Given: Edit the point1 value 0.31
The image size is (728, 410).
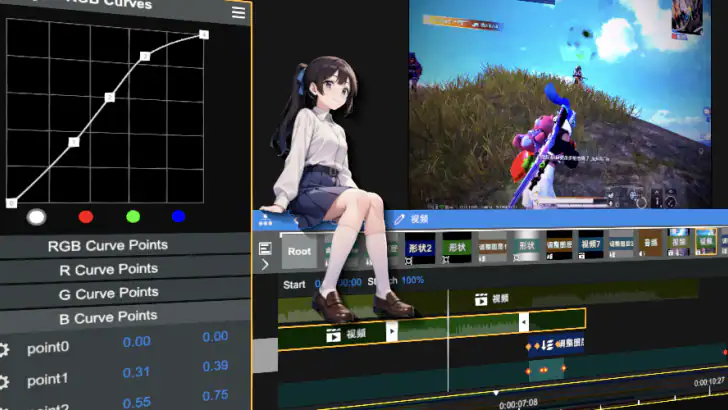Looking at the screenshot, I should tap(136, 372).
